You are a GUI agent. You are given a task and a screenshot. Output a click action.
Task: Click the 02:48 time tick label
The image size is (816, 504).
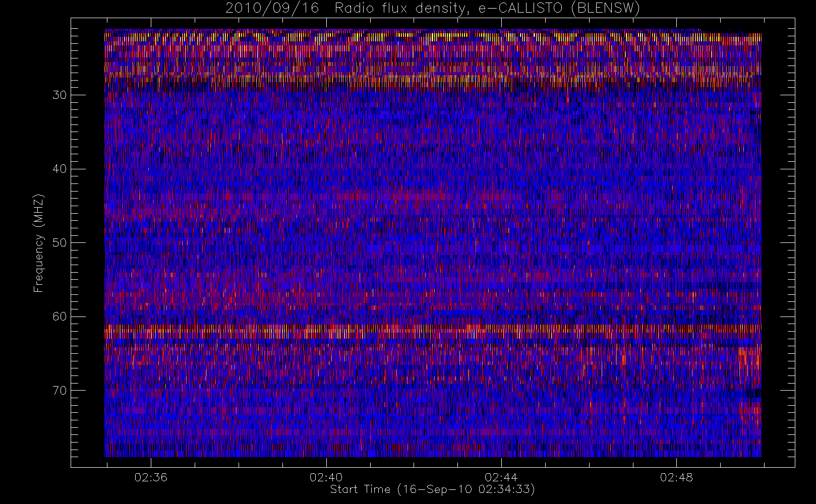(676, 477)
